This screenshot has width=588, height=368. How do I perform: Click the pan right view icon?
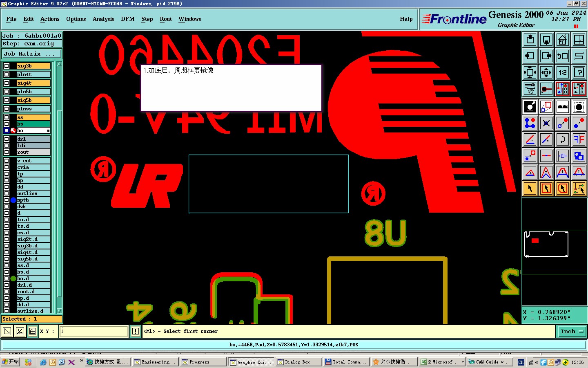tap(546, 56)
